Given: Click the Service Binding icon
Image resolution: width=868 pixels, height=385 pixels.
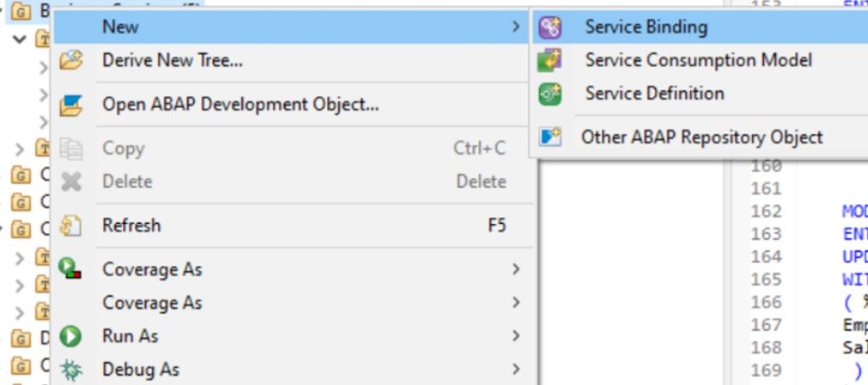Looking at the screenshot, I should pos(550,27).
